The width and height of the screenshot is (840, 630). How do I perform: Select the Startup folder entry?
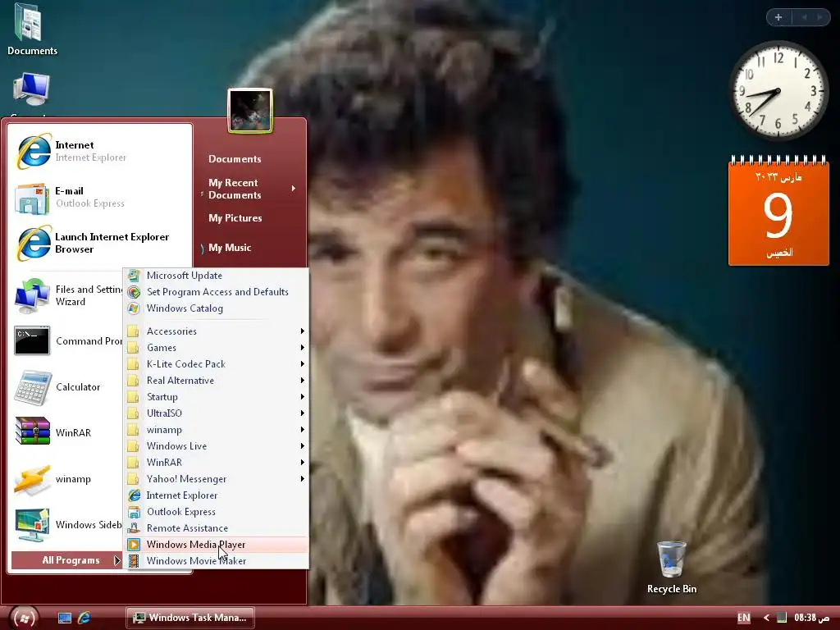tap(217, 397)
